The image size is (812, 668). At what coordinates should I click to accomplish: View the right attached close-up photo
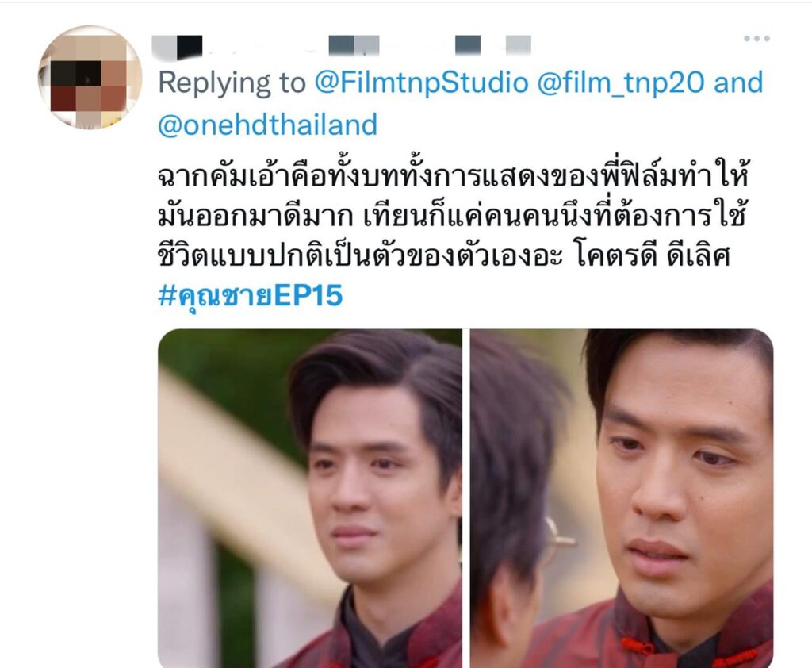[622, 498]
